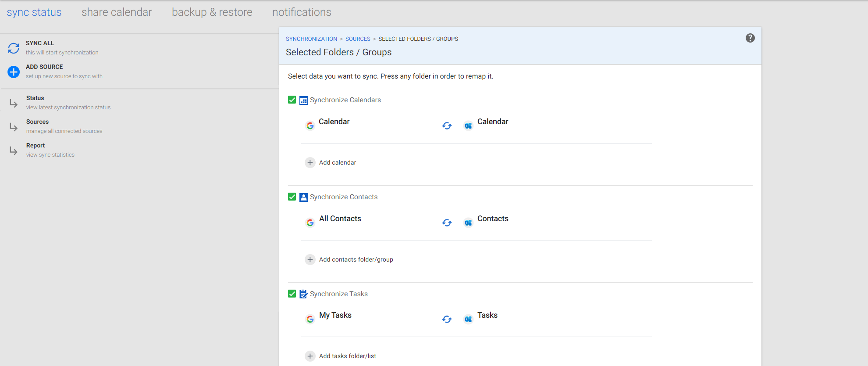Click Add contacts folder/group link

[x=356, y=260]
